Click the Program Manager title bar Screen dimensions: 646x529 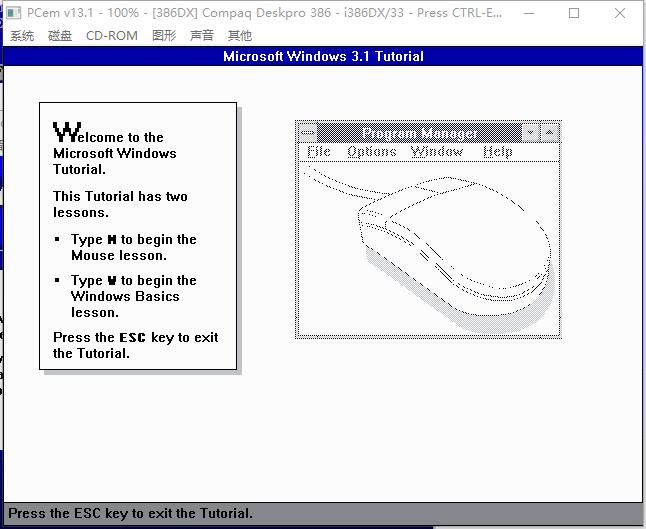click(x=419, y=133)
